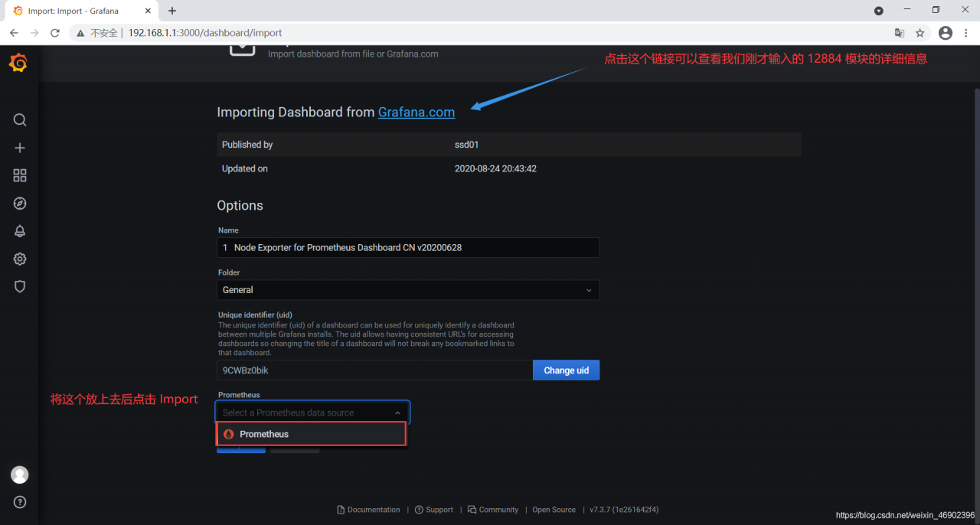
Task: Select the Import - Grafana browser tab
Action: (x=81, y=11)
